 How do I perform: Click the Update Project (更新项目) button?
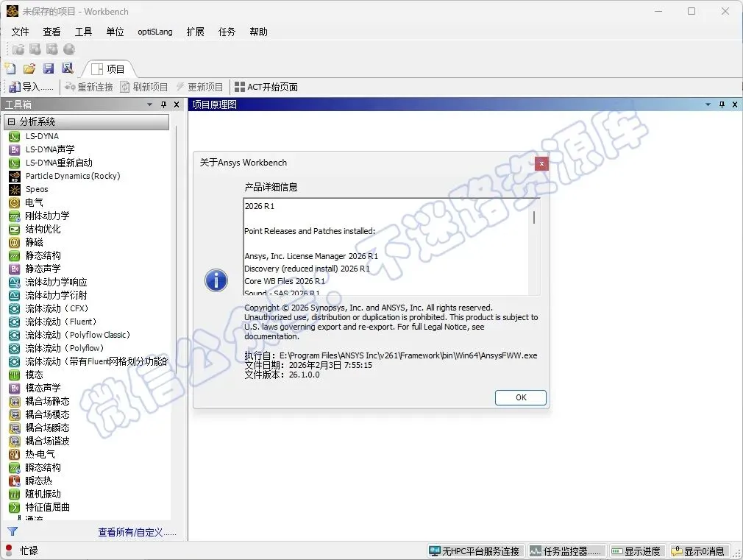pos(199,87)
